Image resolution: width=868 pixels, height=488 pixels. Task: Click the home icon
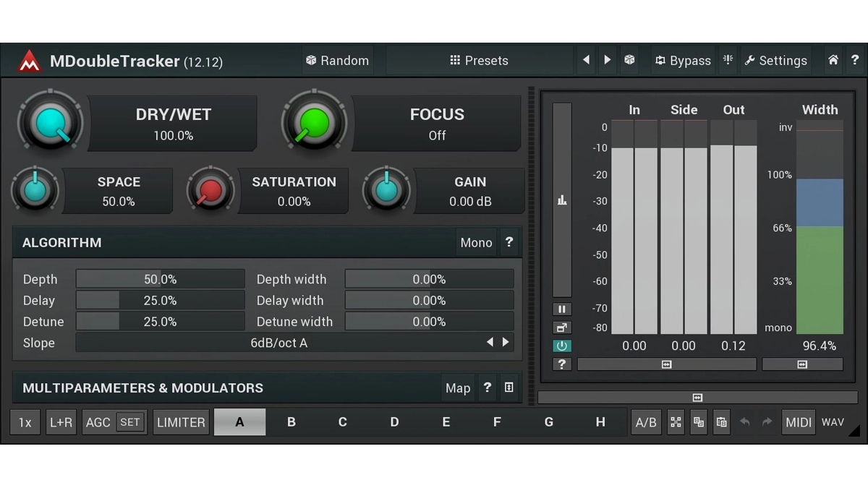click(x=833, y=61)
